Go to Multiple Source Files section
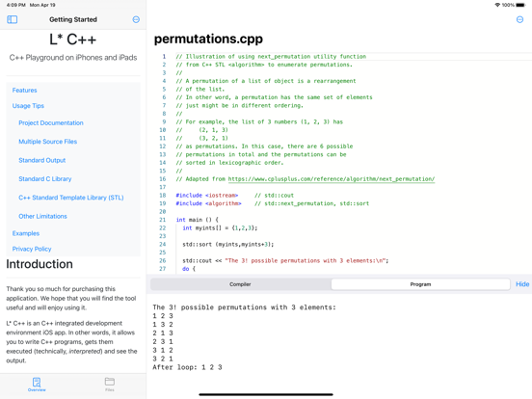Viewport: 532px width, 399px height. pyautogui.click(x=48, y=142)
